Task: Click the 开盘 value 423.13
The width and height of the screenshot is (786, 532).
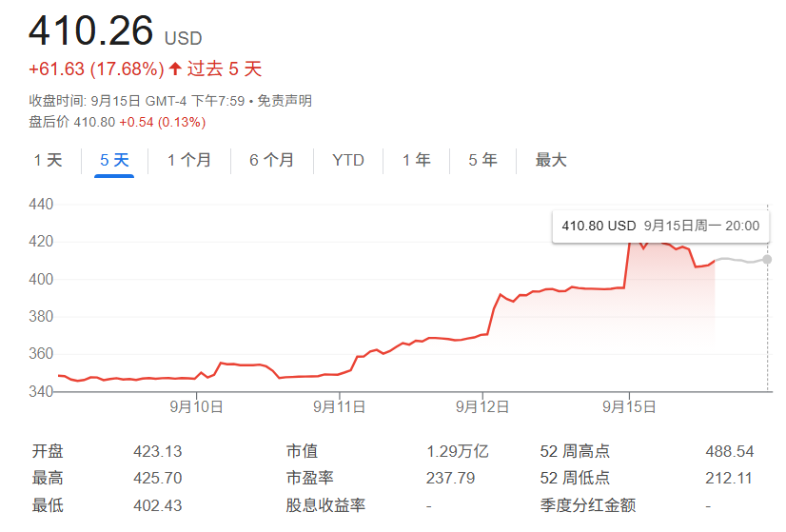Action: click(x=157, y=451)
